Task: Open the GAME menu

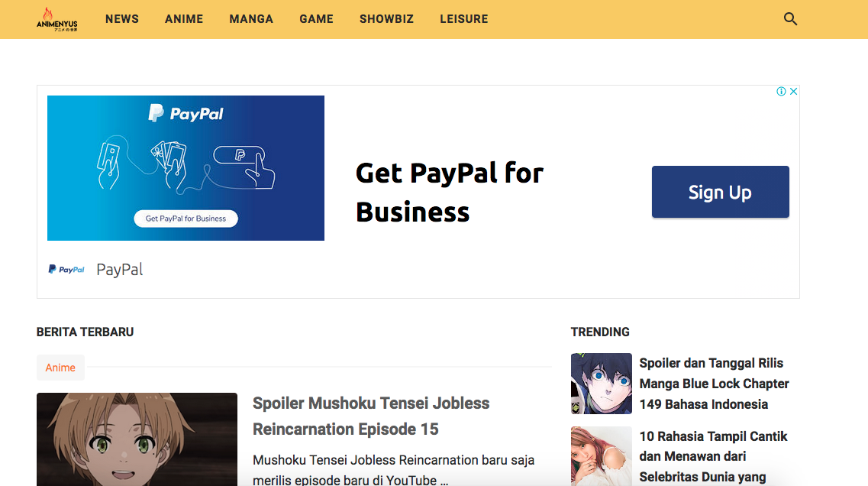Action: [x=316, y=19]
